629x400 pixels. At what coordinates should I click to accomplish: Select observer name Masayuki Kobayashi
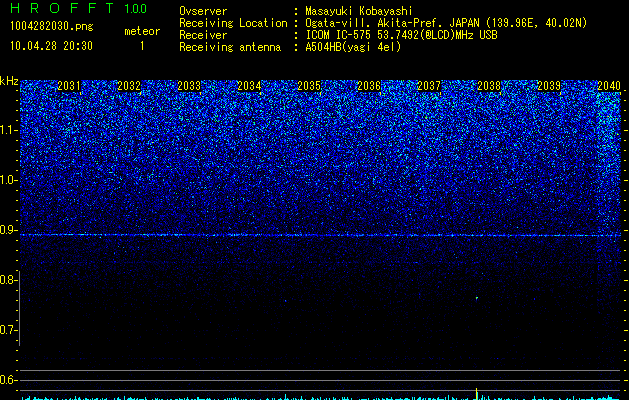tap(359, 11)
